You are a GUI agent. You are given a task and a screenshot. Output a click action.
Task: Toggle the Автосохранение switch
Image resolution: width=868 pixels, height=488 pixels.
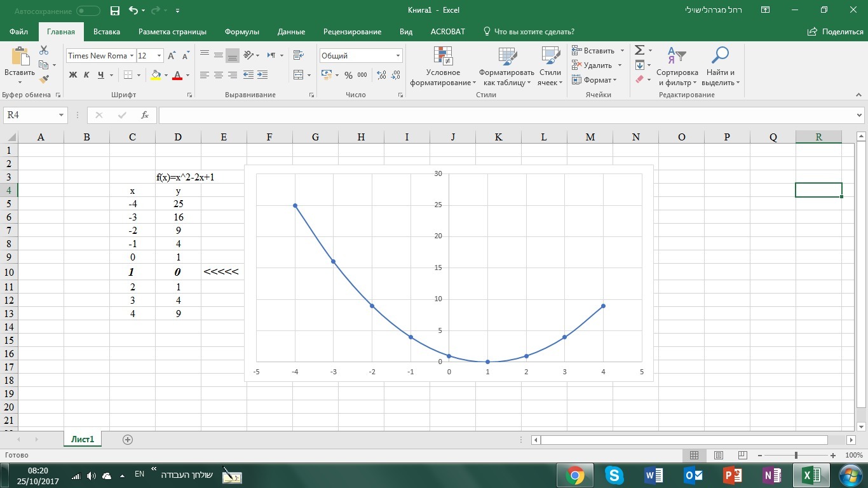[x=88, y=11]
